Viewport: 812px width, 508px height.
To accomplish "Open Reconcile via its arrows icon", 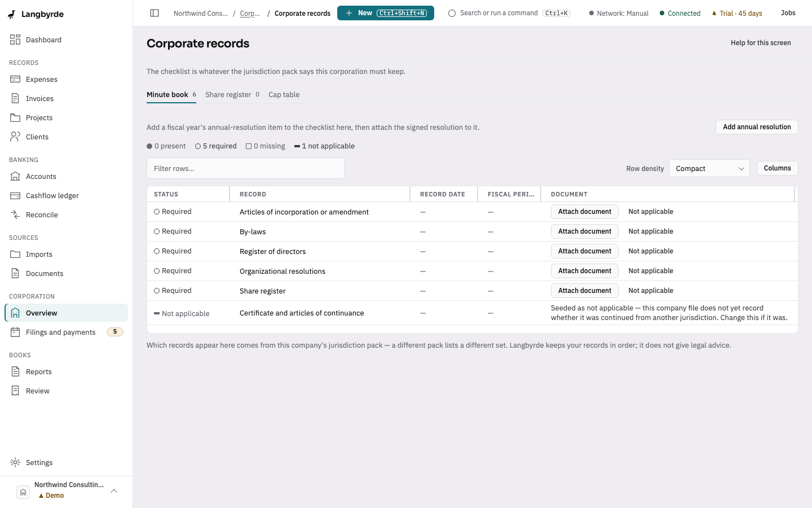I will click(15, 214).
